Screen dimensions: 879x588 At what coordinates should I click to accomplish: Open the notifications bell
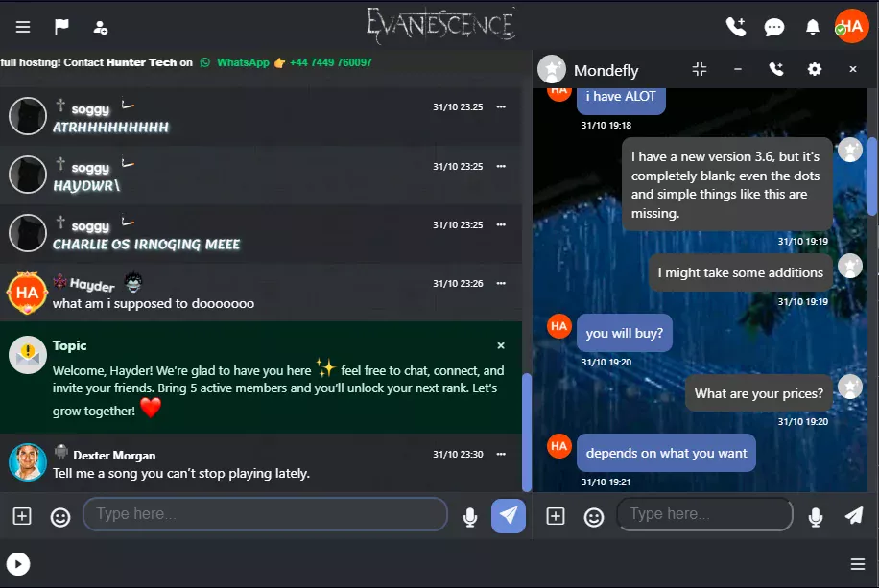click(812, 27)
